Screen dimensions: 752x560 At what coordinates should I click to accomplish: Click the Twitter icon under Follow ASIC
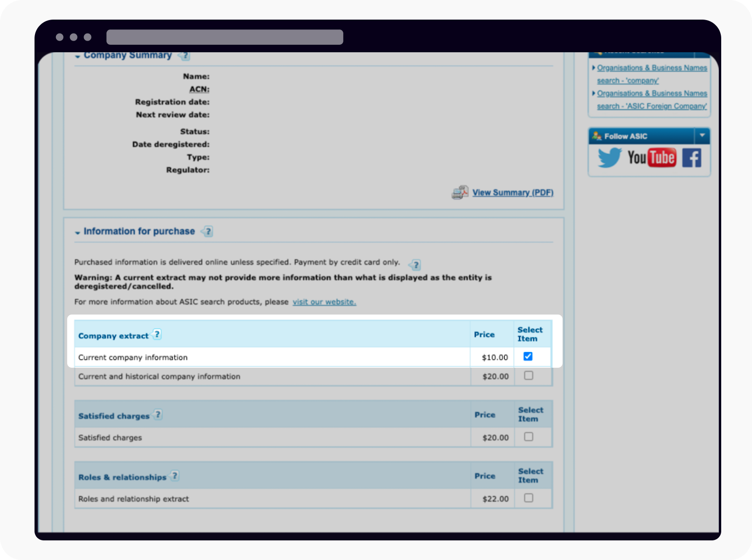pyautogui.click(x=611, y=158)
